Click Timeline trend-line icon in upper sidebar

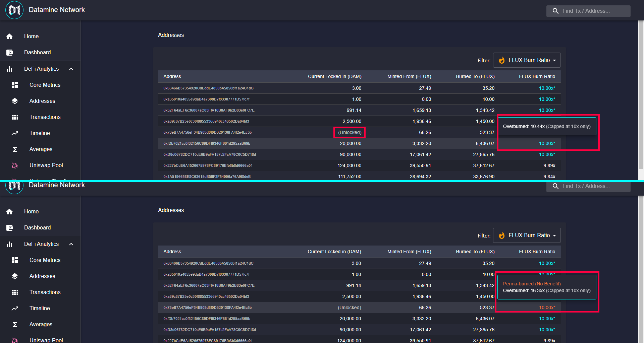click(15, 133)
